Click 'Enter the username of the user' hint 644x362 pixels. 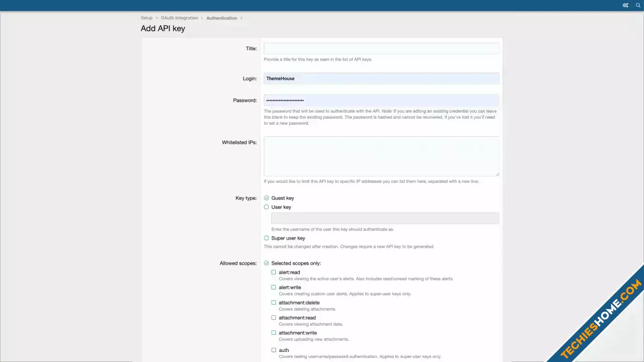(333, 229)
